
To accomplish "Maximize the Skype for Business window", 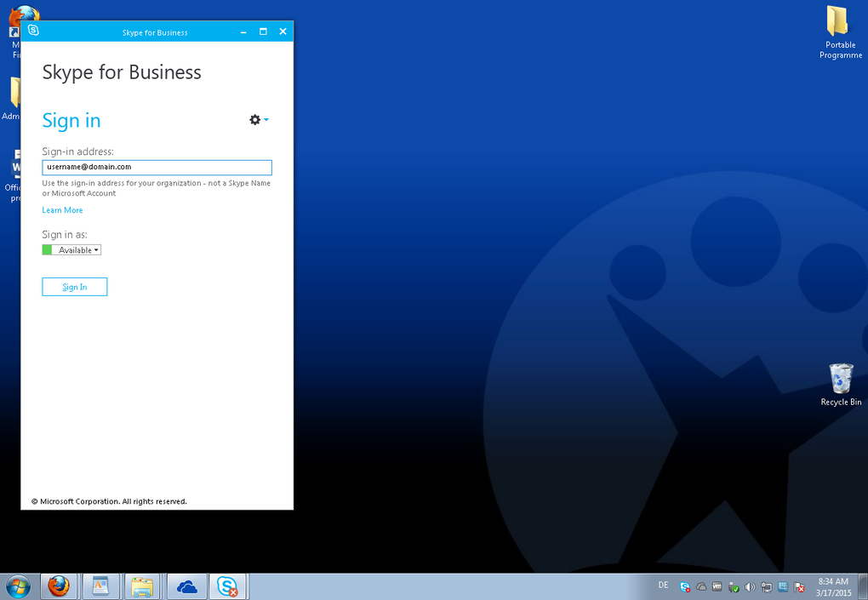I will point(263,31).
